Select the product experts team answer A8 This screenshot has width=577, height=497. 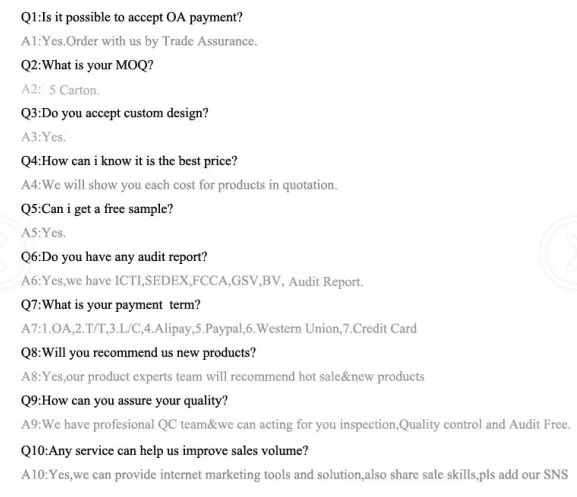(223, 377)
